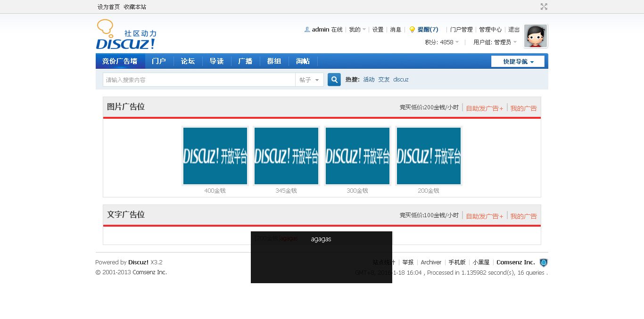Click 退出 to log out
The width and height of the screenshot is (644, 319).
[x=514, y=29]
